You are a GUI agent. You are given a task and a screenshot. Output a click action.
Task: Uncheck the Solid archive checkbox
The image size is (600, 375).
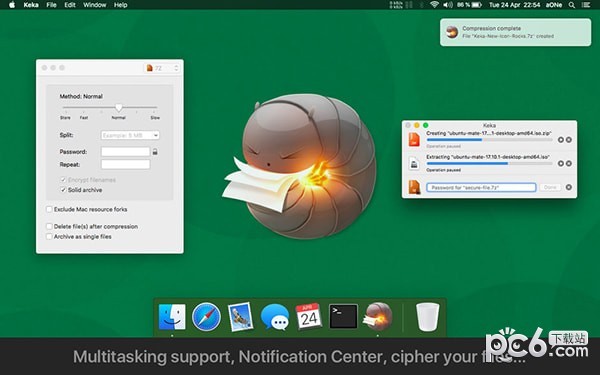point(63,190)
